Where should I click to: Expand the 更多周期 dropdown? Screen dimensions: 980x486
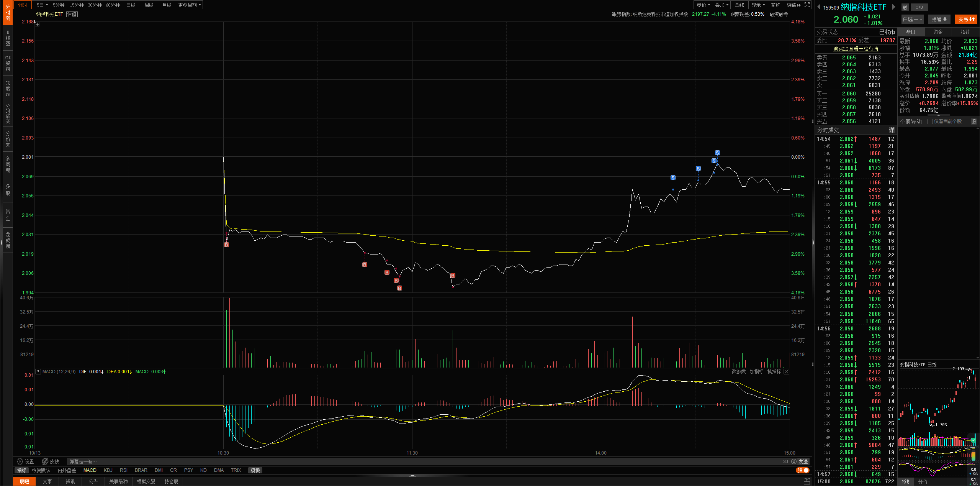(189, 5)
